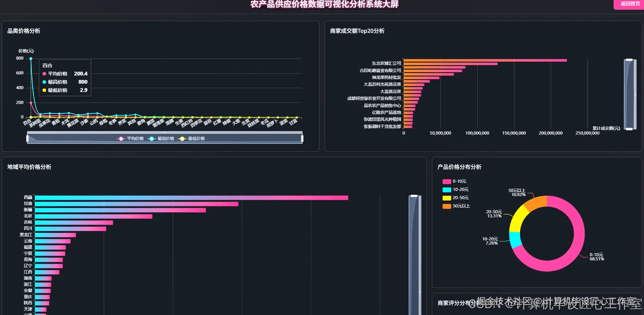
Task: Click the 新疆 bar in regional chart
Action: coord(120,210)
